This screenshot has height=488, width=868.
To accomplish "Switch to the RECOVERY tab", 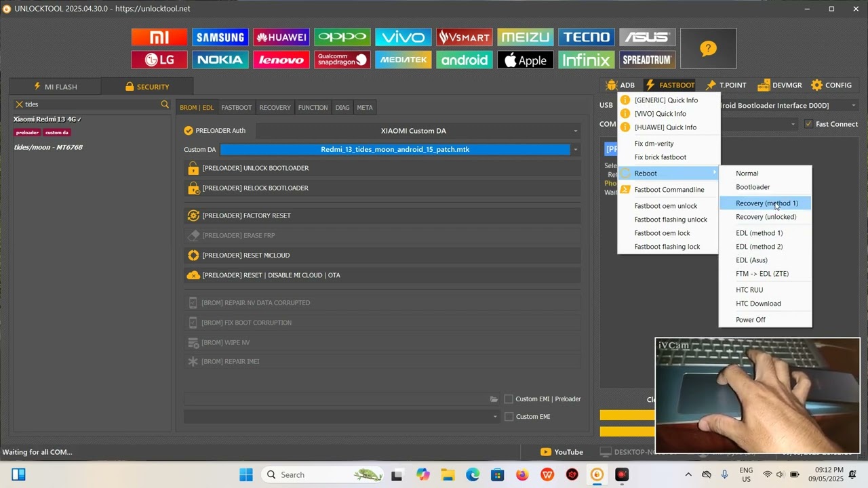I will click(x=275, y=107).
